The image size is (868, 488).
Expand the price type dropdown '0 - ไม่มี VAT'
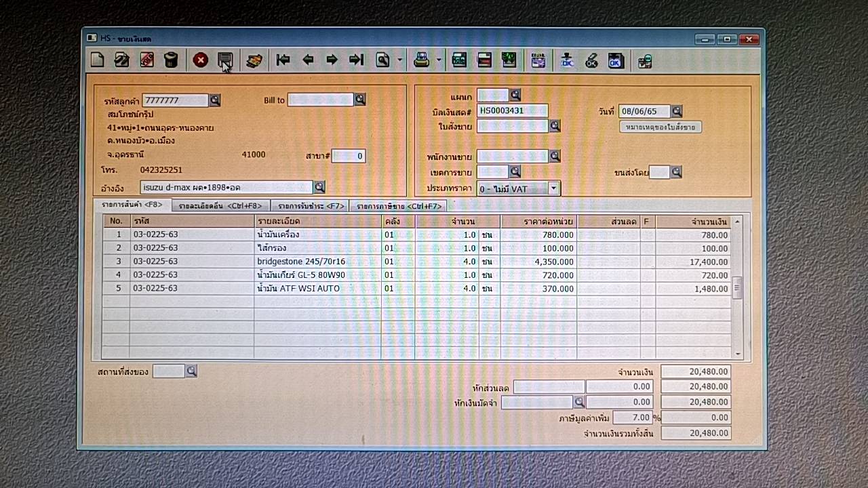pyautogui.click(x=553, y=188)
